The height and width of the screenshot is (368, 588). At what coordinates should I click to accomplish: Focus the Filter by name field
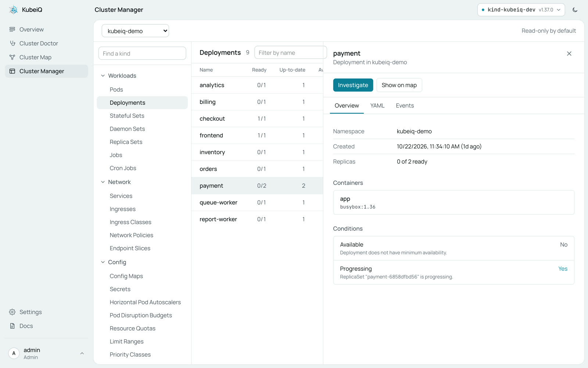290,53
